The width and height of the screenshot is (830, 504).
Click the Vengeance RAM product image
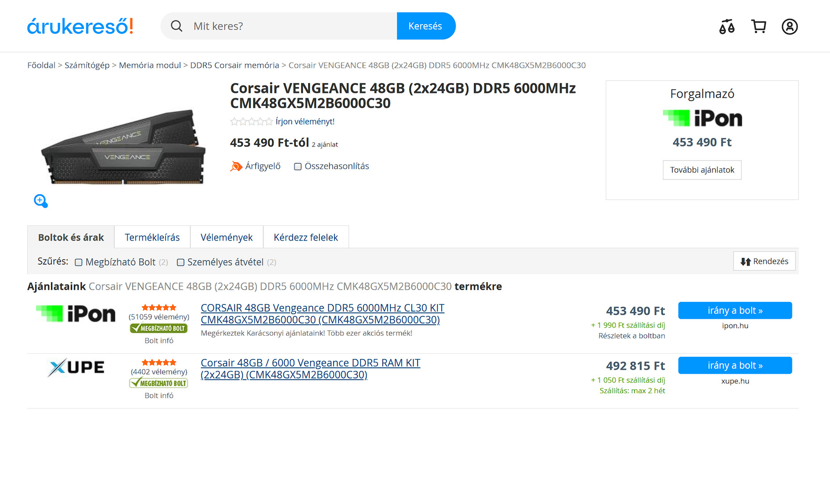(123, 147)
